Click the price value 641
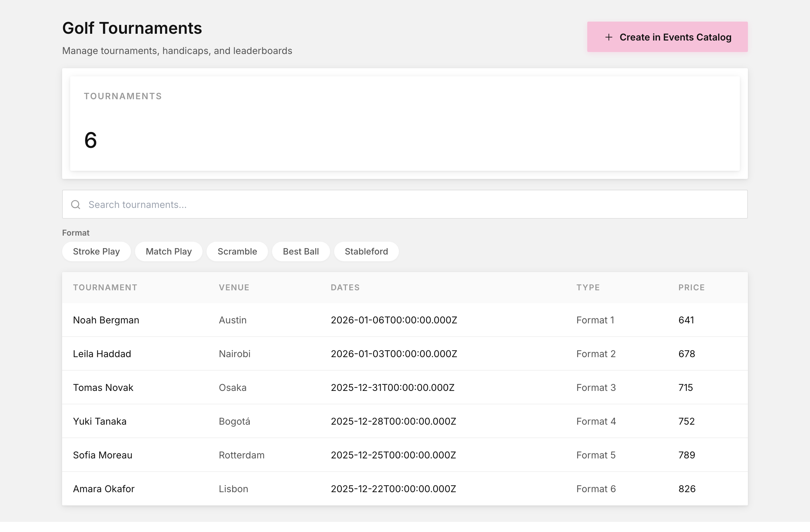Image resolution: width=810 pixels, height=532 pixels. click(686, 320)
